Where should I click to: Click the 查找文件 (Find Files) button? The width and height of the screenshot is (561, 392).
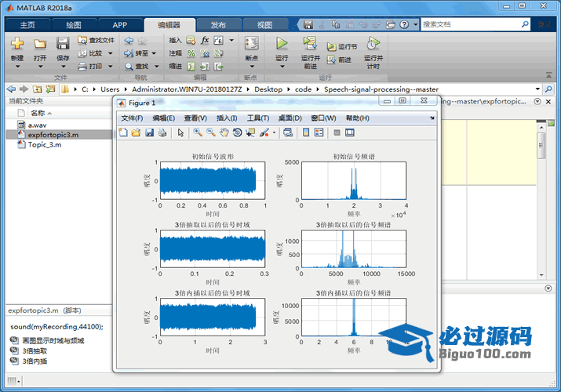[97, 40]
